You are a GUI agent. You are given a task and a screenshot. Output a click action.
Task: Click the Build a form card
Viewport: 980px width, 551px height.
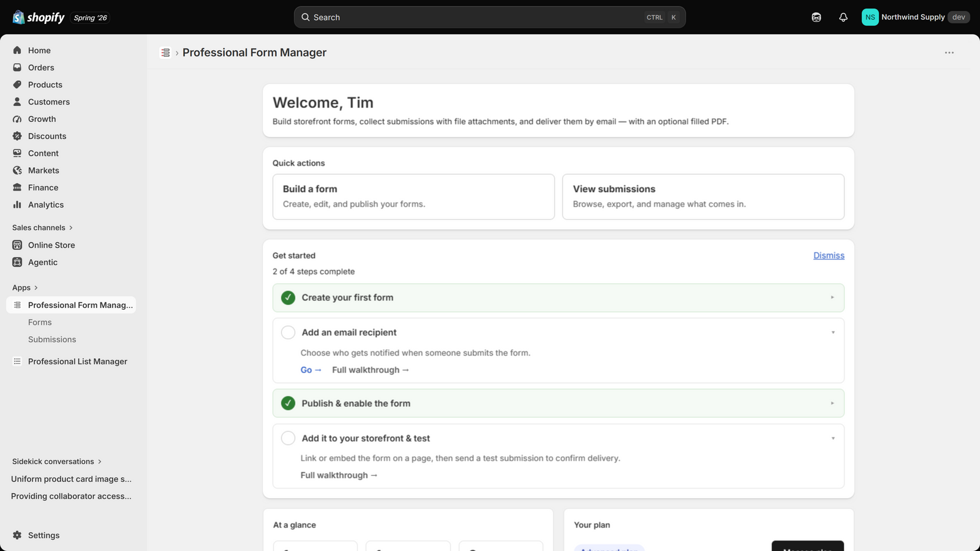point(413,197)
